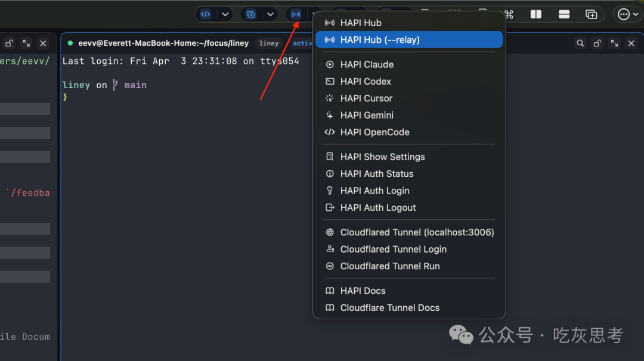
Task: Select HAPI Hub (--relay) menu item
Action: click(x=409, y=40)
